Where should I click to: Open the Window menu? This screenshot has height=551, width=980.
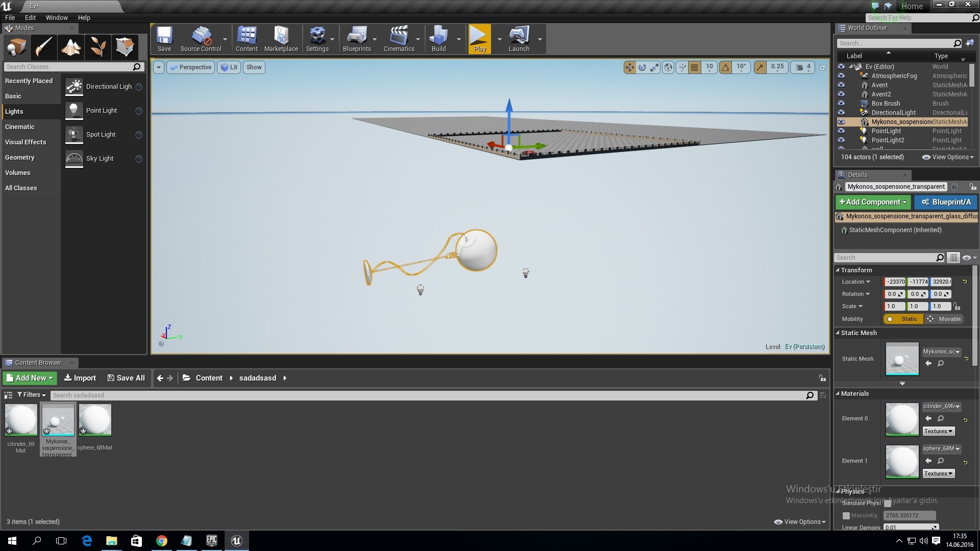coord(57,17)
